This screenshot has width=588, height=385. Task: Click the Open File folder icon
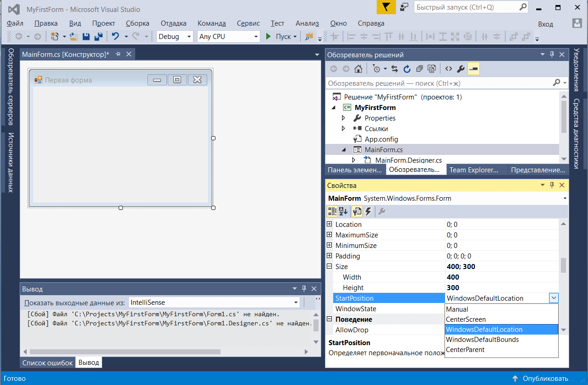point(73,37)
